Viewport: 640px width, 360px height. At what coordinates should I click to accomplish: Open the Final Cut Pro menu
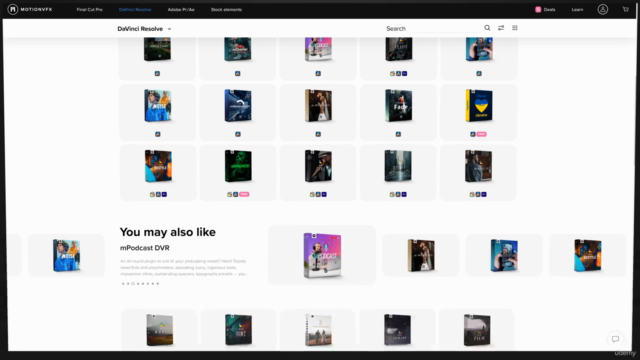point(89,9)
